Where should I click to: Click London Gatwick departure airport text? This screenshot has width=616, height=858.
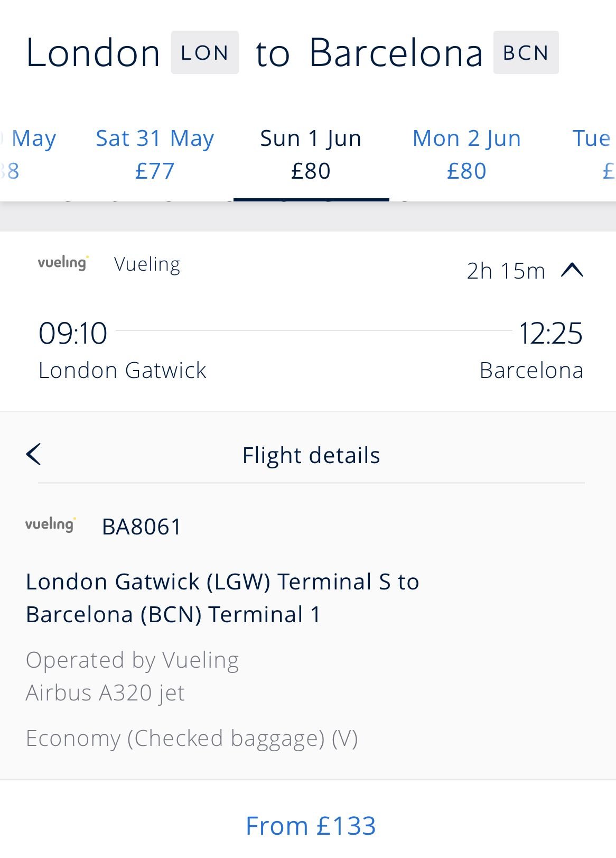(122, 370)
